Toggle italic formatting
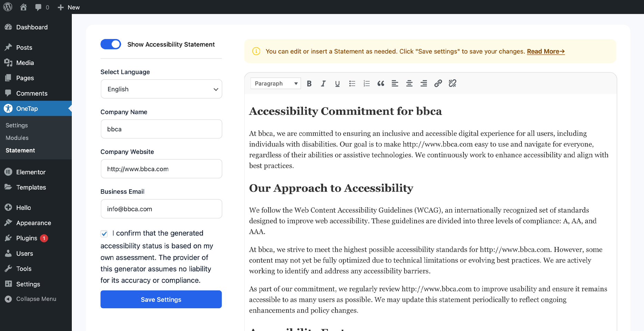This screenshot has width=644, height=331. (x=323, y=83)
